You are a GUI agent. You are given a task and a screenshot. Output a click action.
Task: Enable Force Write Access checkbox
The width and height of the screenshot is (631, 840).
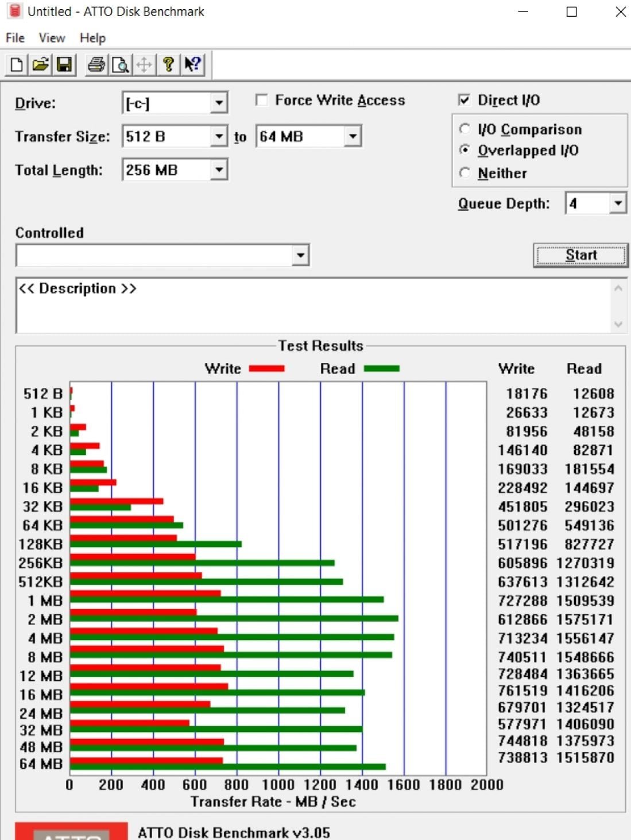262,101
